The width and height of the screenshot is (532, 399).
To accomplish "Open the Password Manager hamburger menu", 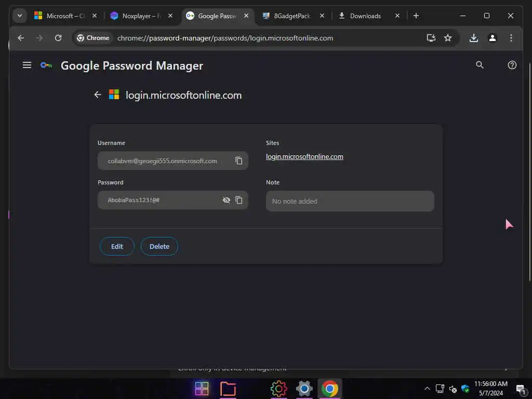I will [27, 65].
